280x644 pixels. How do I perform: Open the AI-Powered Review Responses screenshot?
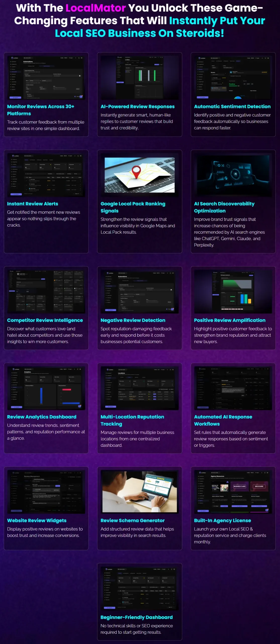coord(139,77)
